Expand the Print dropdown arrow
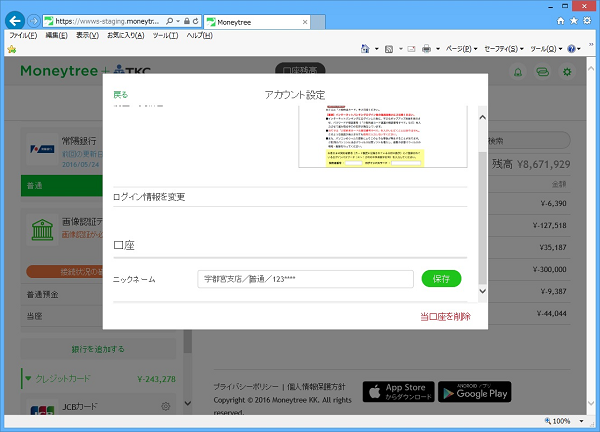This screenshot has height=432, width=600. (438, 49)
